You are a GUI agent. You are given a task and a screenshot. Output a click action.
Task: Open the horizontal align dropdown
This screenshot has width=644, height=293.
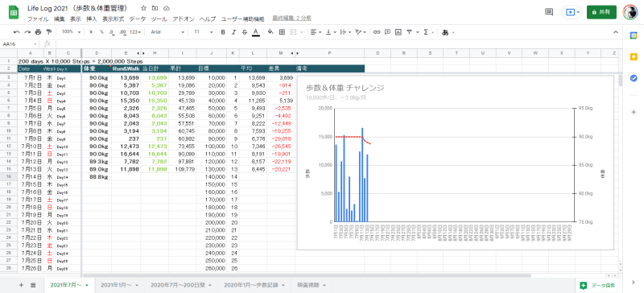pyautogui.click(x=316, y=32)
